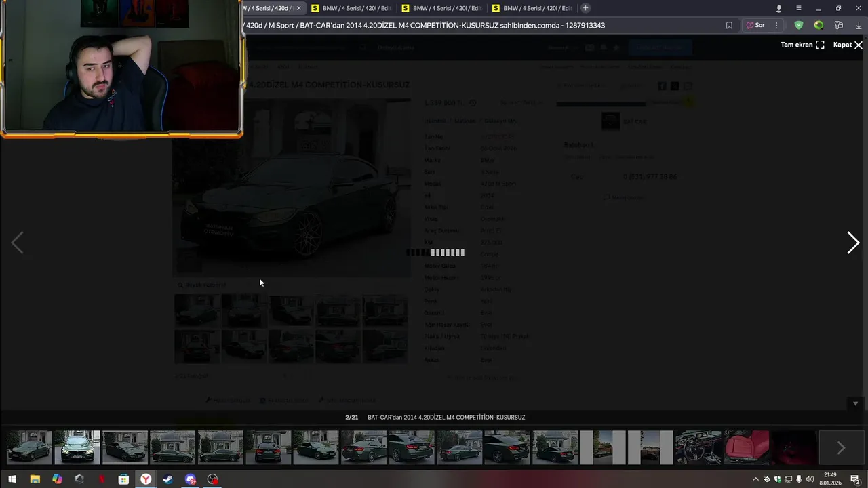Open Steam from the taskbar
This screenshot has width=868, height=488.
[167, 479]
